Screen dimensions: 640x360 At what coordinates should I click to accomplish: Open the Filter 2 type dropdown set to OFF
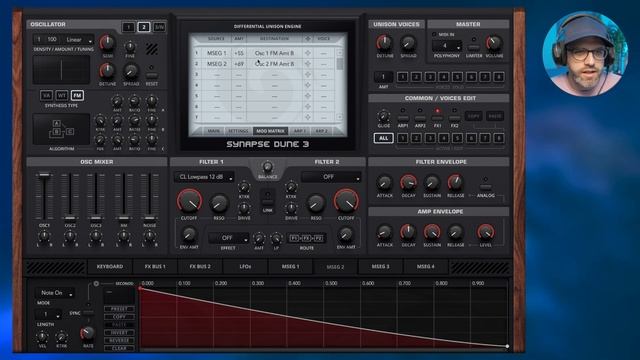pos(331,177)
